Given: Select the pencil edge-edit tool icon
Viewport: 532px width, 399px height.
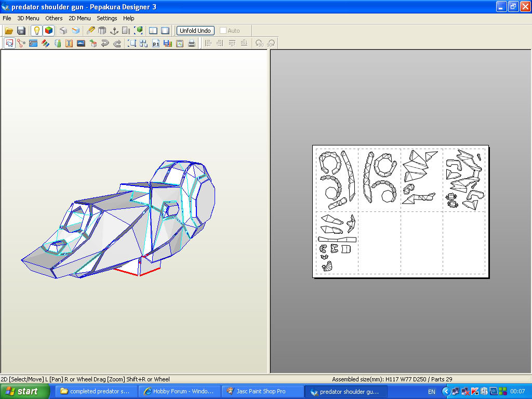Looking at the screenshot, I should (x=90, y=31).
